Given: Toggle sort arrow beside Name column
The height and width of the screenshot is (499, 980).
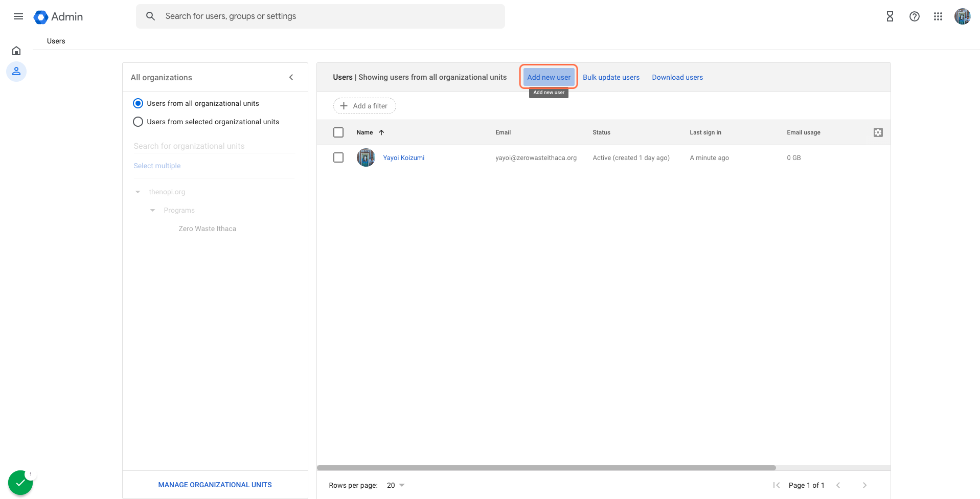Looking at the screenshot, I should pos(381,132).
